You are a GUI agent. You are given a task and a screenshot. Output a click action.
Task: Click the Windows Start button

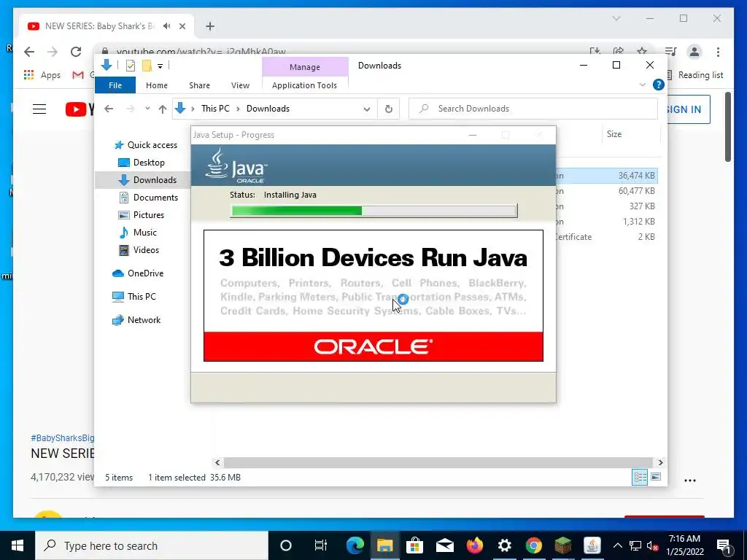[18, 545]
